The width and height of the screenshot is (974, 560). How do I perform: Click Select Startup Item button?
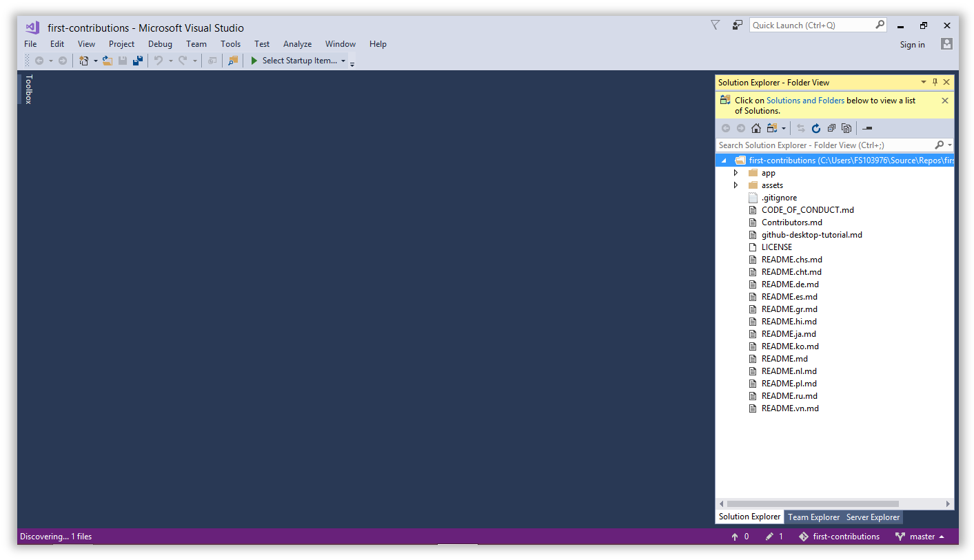(297, 61)
